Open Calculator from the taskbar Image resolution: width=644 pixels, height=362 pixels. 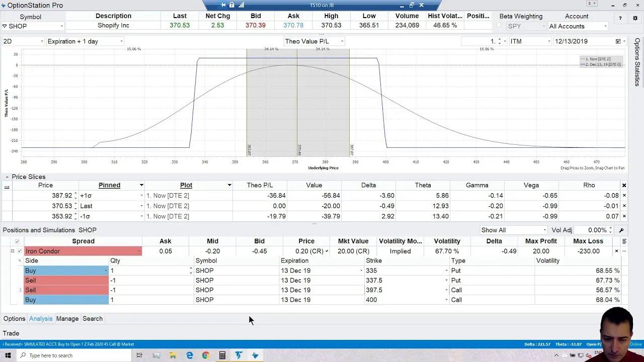pos(222,355)
